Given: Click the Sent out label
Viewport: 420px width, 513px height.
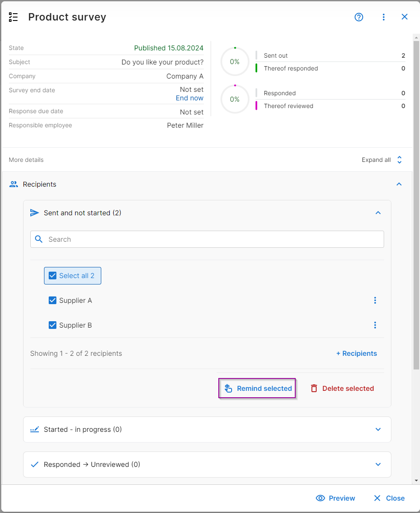Looking at the screenshot, I should pyautogui.click(x=276, y=56).
